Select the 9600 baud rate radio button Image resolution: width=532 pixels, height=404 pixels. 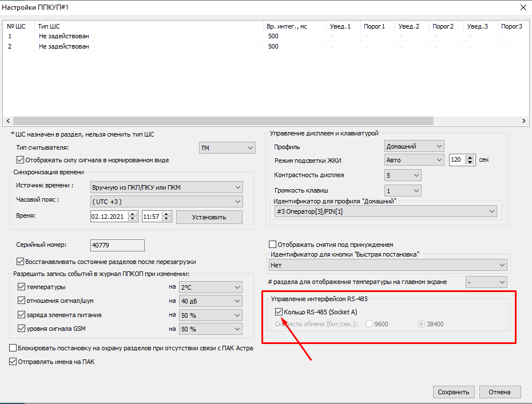tap(369, 324)
